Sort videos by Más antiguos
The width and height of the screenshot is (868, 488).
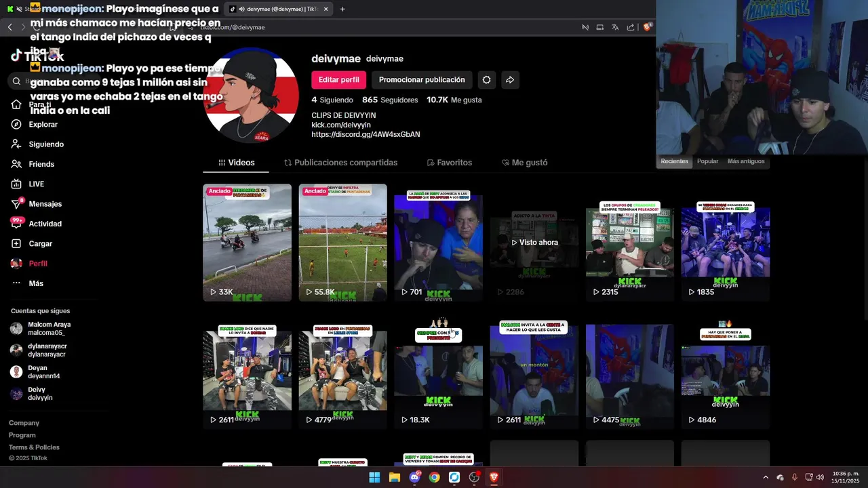point(745,161)
